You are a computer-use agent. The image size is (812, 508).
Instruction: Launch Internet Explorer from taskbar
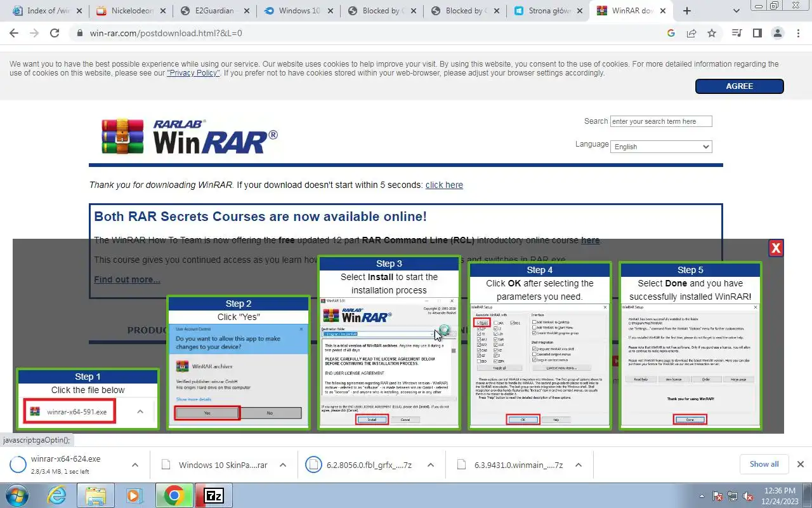[x=56, y=495]
